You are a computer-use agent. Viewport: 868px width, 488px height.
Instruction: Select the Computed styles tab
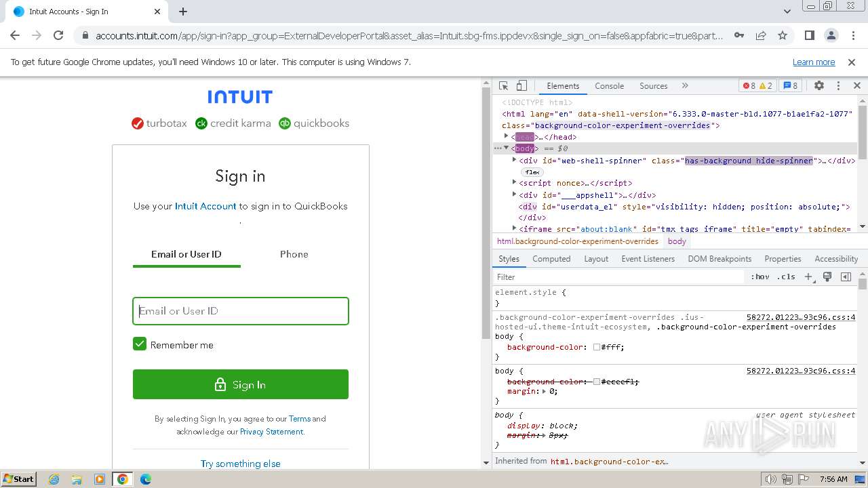point(551,259)
